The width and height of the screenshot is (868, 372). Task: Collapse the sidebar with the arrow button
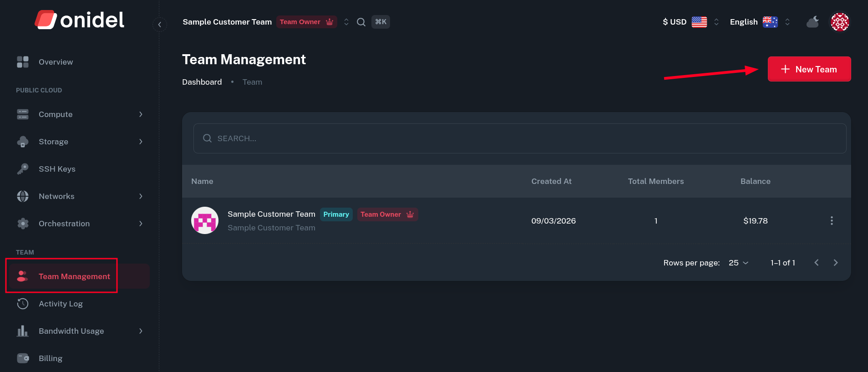pos(159,25)
